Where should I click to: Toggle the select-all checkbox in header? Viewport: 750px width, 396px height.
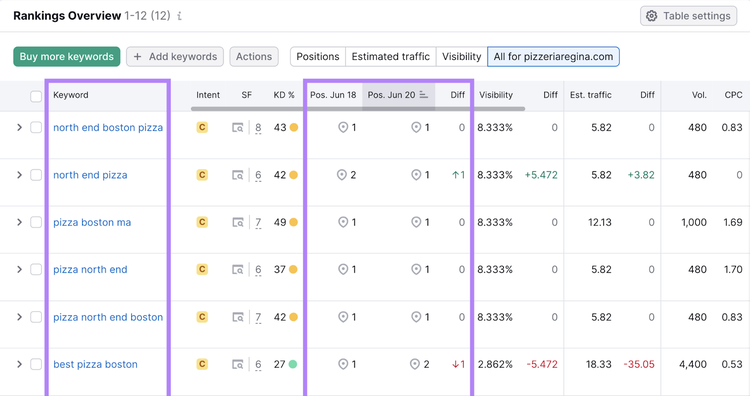36,96
